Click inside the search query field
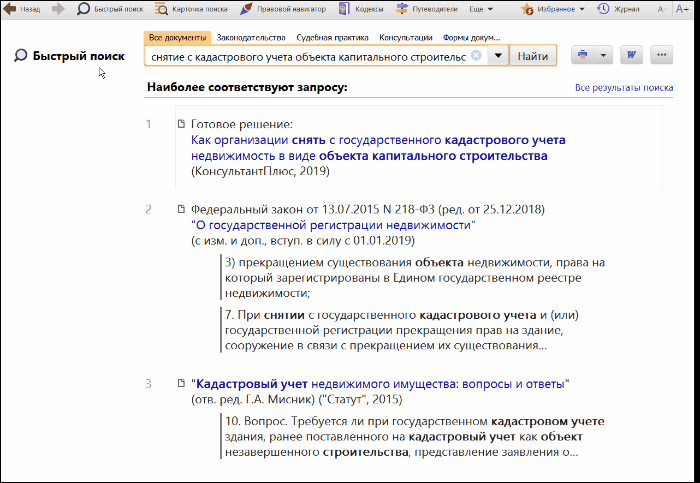The height and width of the screenshot is (483, 700). (x=308, y=56)
